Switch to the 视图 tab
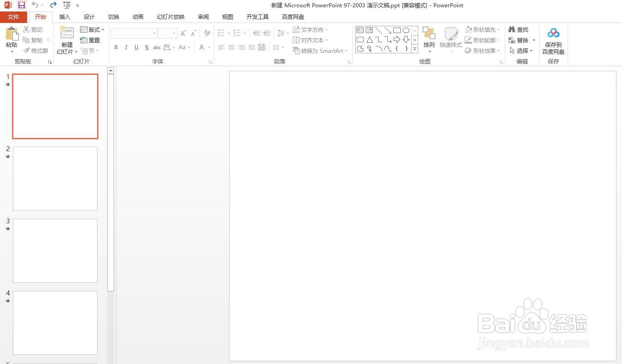The width and height of the screenshot is (622, 364). [x=228, y=17]
